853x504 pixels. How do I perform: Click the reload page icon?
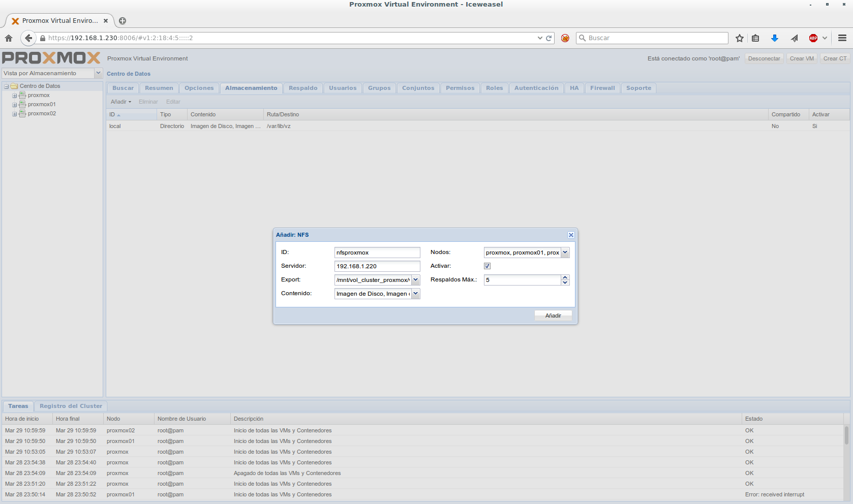point(549,38)
